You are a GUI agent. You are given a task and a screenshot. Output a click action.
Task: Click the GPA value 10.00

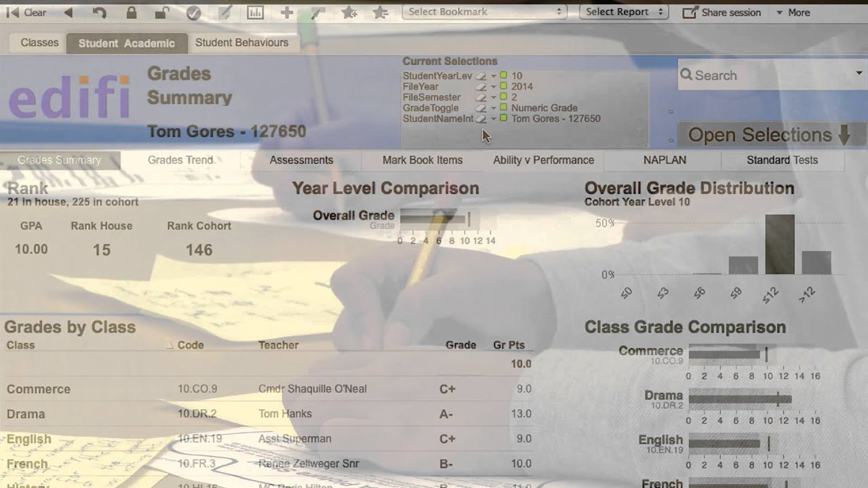pos(31,249)
